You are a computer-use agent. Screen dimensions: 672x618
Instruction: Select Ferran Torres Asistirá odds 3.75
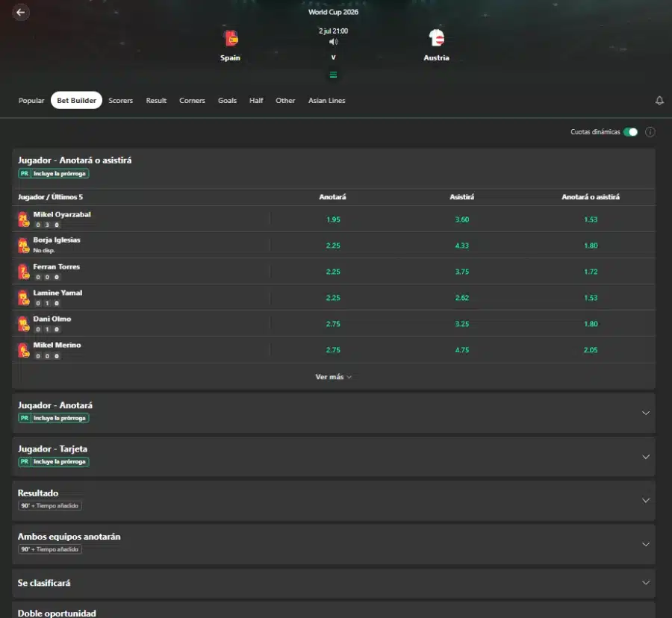coord(462,272)
